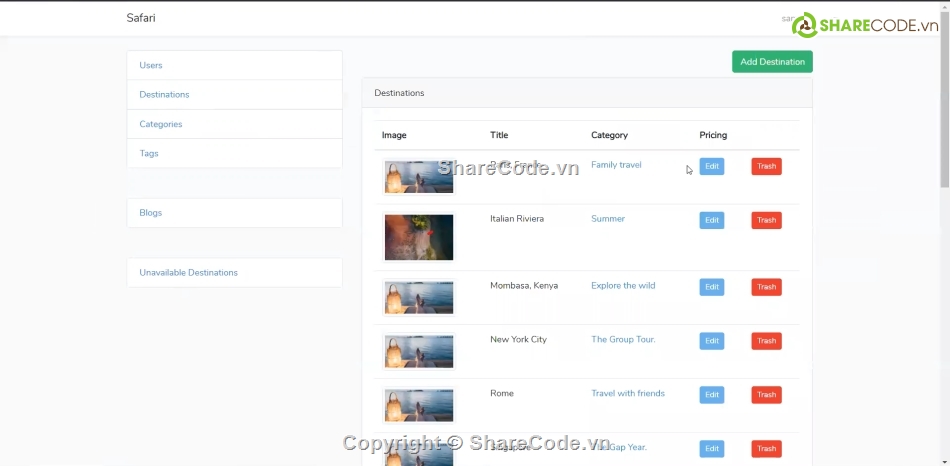The height and width of the screenshot is (466, 950).
Task: Edit the Mombasa, Kenya destination
Action: [711, 287]
